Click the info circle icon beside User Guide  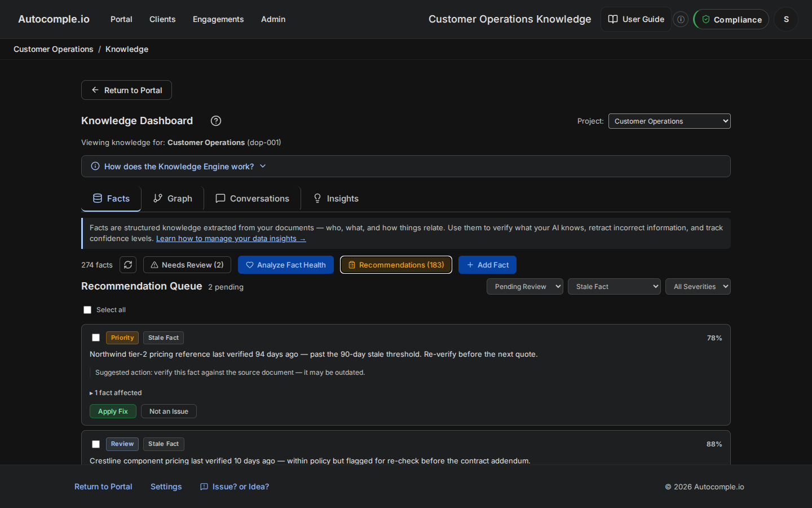point(681,19)
